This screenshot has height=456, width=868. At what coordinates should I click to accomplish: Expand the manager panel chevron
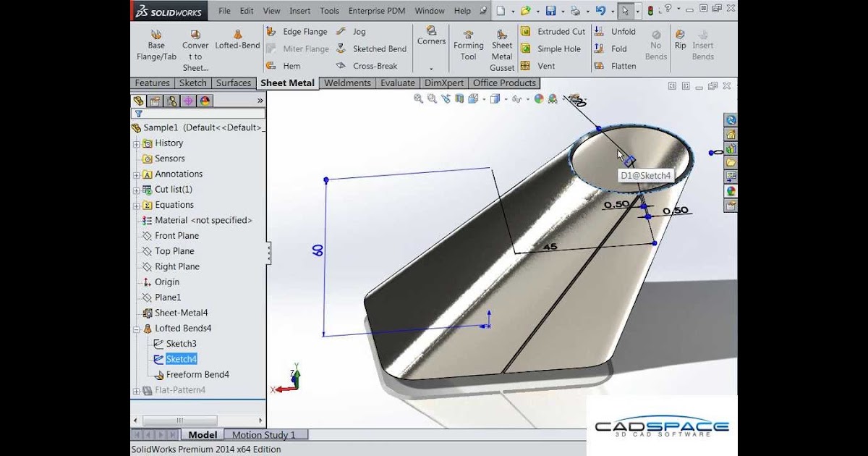(x=260, y=101)
